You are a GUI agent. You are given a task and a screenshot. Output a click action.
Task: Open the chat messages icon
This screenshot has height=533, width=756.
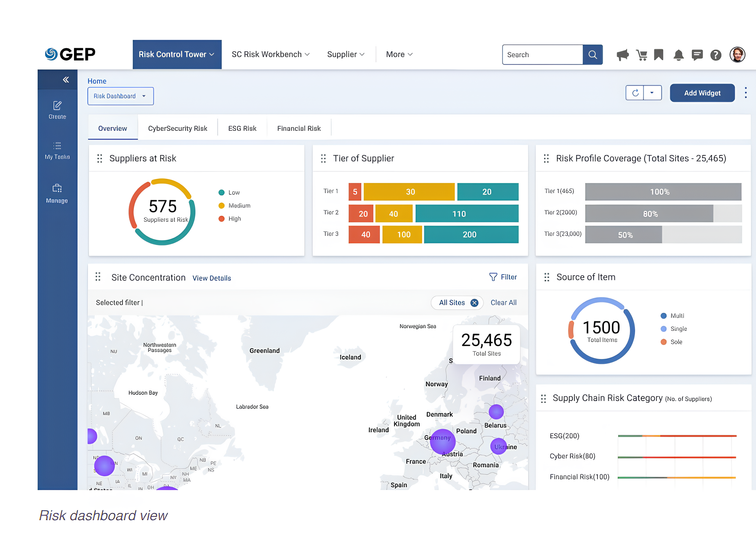697,55
